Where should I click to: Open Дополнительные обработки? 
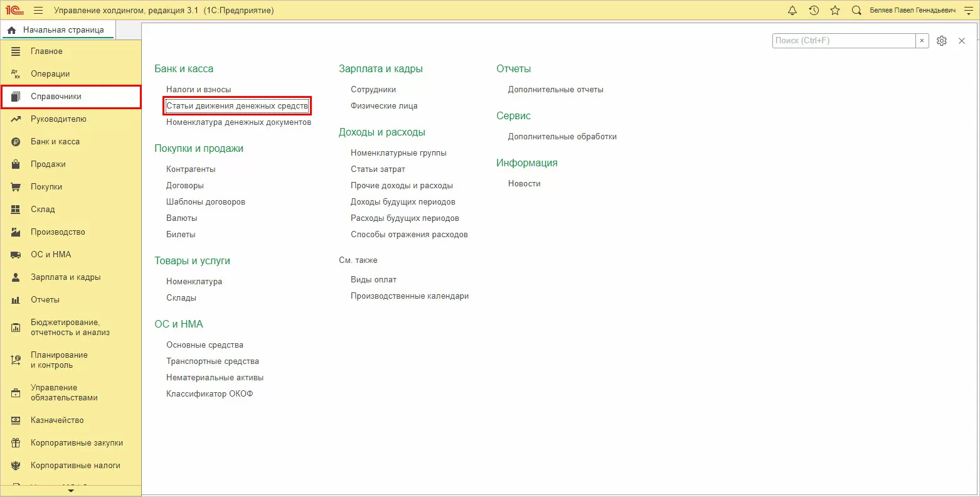coord(562,137)
